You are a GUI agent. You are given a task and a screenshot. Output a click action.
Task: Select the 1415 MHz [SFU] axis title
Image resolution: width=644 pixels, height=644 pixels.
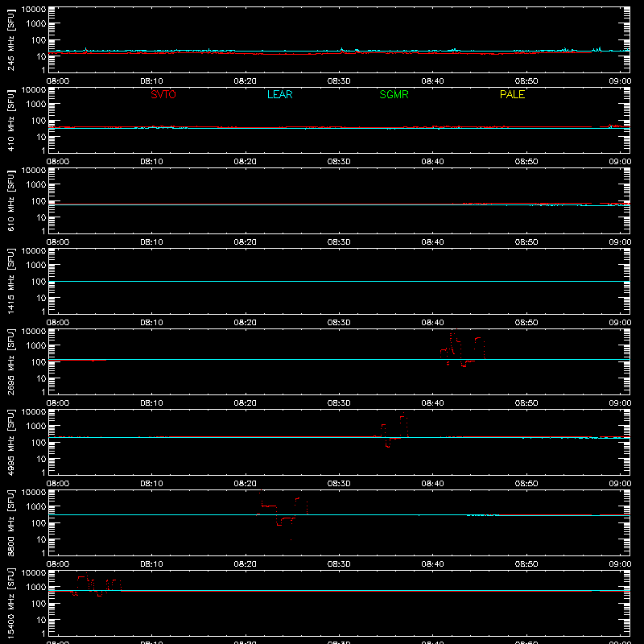pos(10,281)
